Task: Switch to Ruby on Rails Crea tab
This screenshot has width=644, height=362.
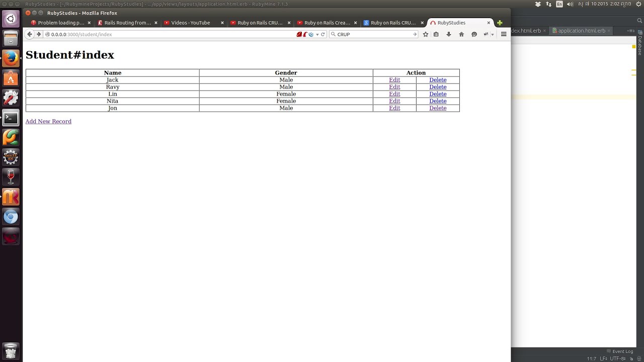Action: click(x=327, y=23)
